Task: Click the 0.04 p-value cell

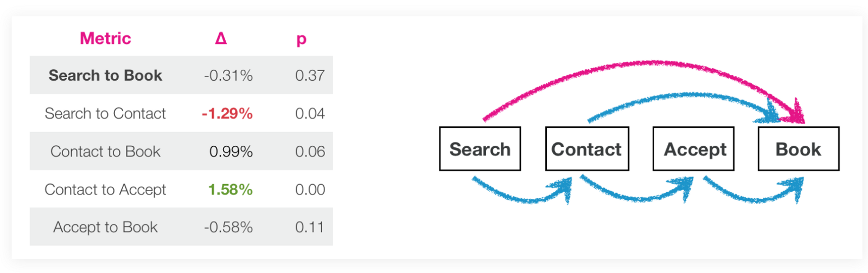Action: [310, 113]
